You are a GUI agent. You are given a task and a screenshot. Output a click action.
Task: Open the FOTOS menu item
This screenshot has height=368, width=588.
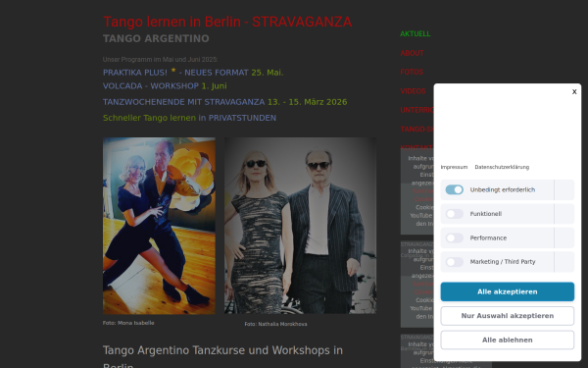(x=412, y=72)
